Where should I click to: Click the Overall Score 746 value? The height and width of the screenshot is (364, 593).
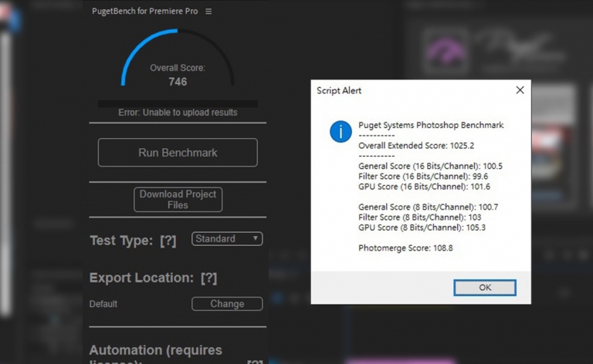(178, 82)
